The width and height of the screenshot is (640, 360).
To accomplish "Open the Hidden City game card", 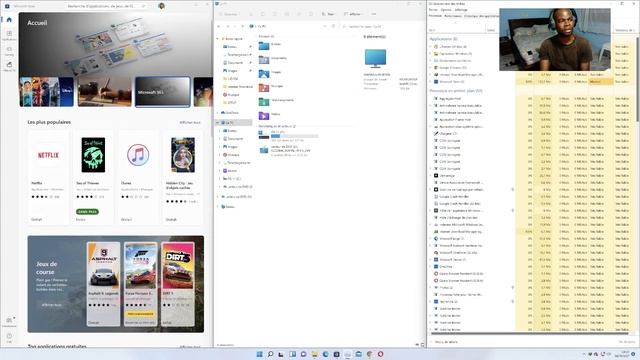I will 182,178.
